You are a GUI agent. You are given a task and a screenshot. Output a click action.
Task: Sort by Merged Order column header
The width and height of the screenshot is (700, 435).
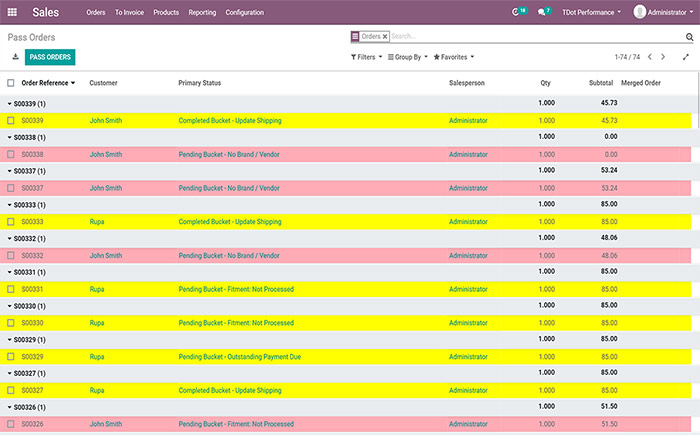point(641,83)
